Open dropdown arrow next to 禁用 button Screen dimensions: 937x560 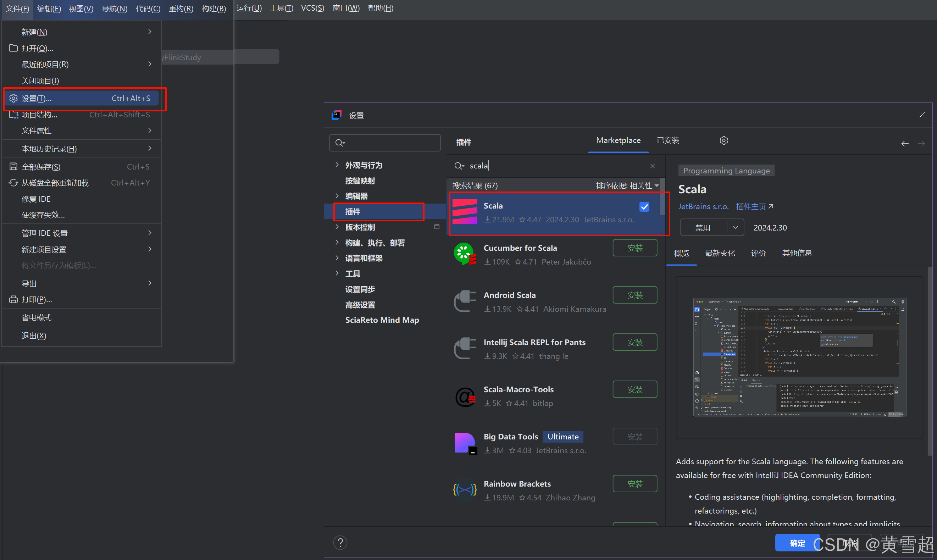tap(735, 228)
